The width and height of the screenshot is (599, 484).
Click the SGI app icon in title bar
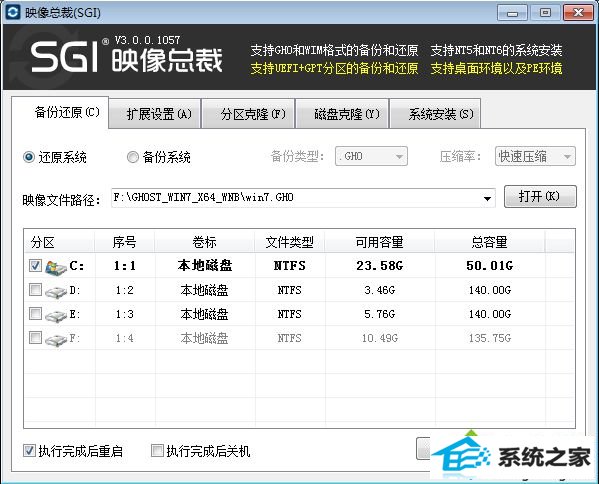[13, 12]
